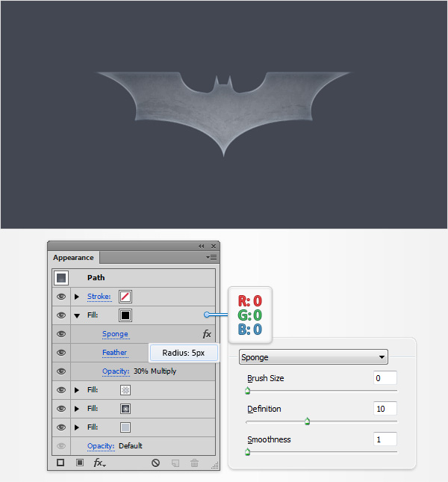Click the radial gradient Fill swatch
The width and height of the screenshot is (448, 482).
tap(125, 409)
